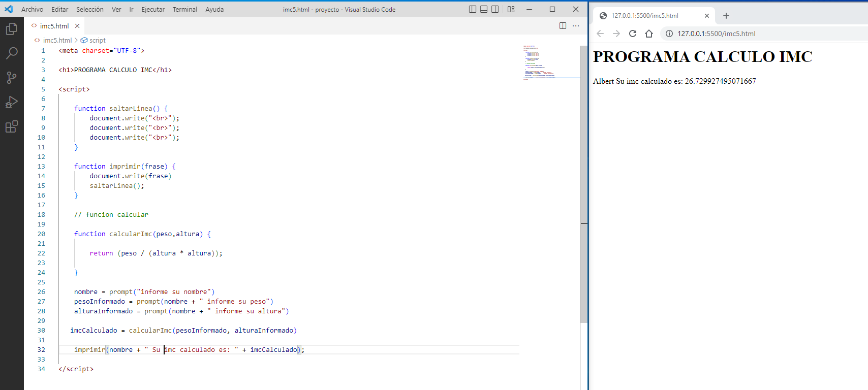Open the Extensions view
Screen dimensions: 868x390
pyautogui.click(x=11, y=126)
